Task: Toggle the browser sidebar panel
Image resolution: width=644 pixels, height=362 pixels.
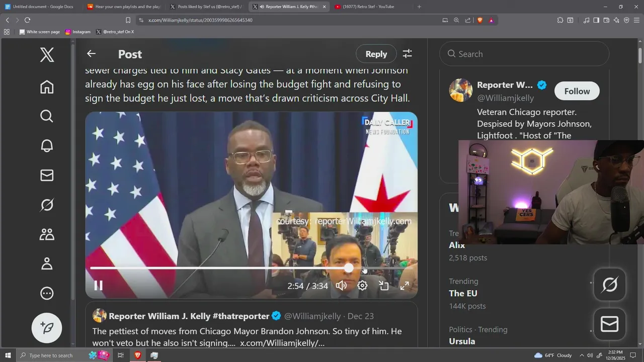Action: click(x=596, y=20)
